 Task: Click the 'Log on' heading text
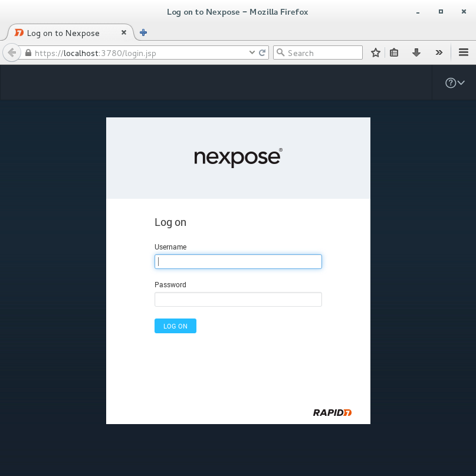[x=170, y=222]
